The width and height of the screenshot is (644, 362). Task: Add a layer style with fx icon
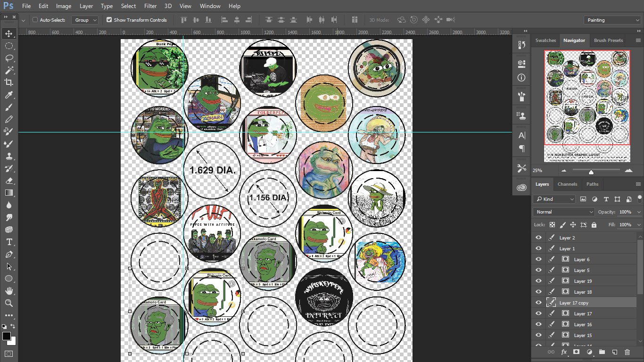tap(564, 352)
